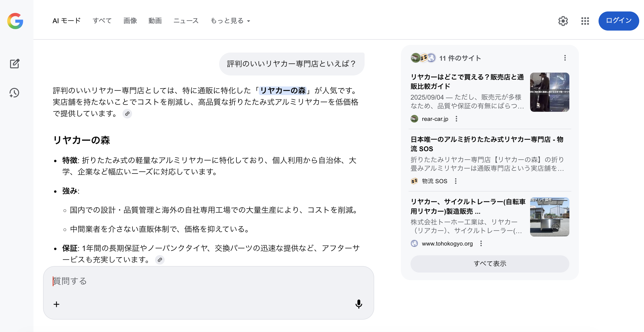
Task: Open the トーホー工業 cart thumbnail image
Action: tap(549, 217)
